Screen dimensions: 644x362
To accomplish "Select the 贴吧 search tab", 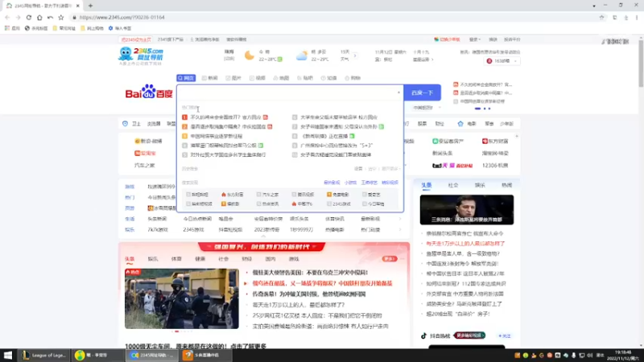I will [305, 78].
